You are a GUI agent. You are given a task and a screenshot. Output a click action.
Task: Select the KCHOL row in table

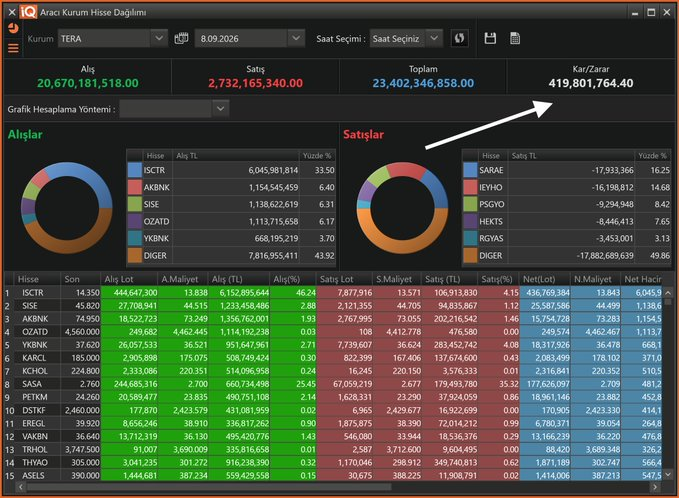(333, 371)
